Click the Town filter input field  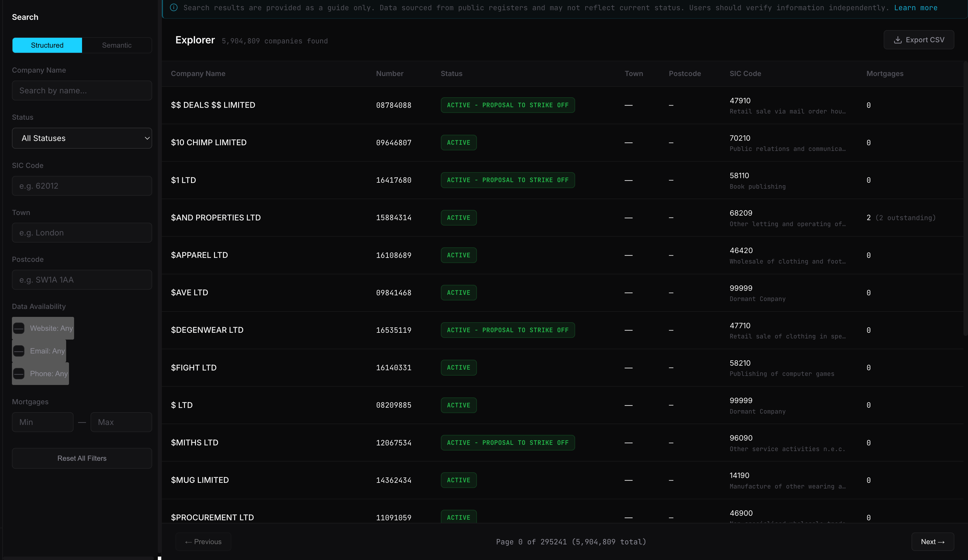(82, 233)
